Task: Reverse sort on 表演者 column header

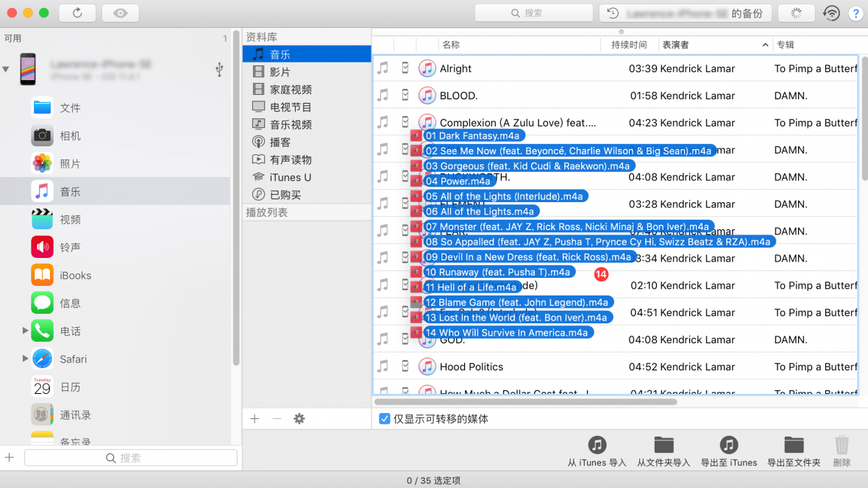Action: [715, 45]
